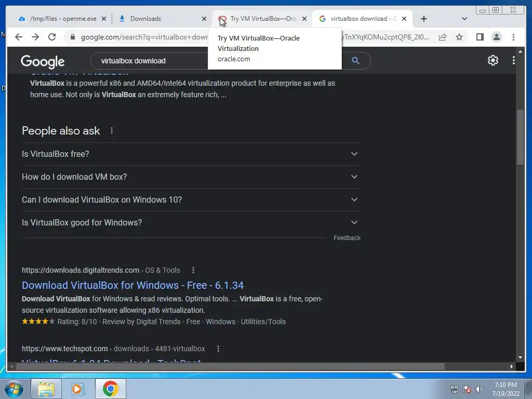Viewport: 532px width, 399px height.
Task: Minimize the Chrome window
Action: coord(483,10)
